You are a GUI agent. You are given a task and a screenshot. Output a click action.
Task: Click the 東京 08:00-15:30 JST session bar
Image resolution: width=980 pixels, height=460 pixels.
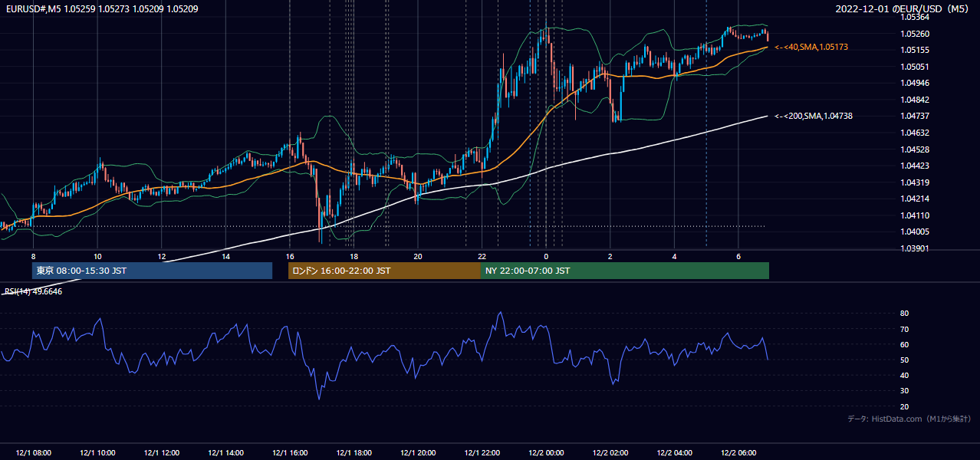click(152, 271)
